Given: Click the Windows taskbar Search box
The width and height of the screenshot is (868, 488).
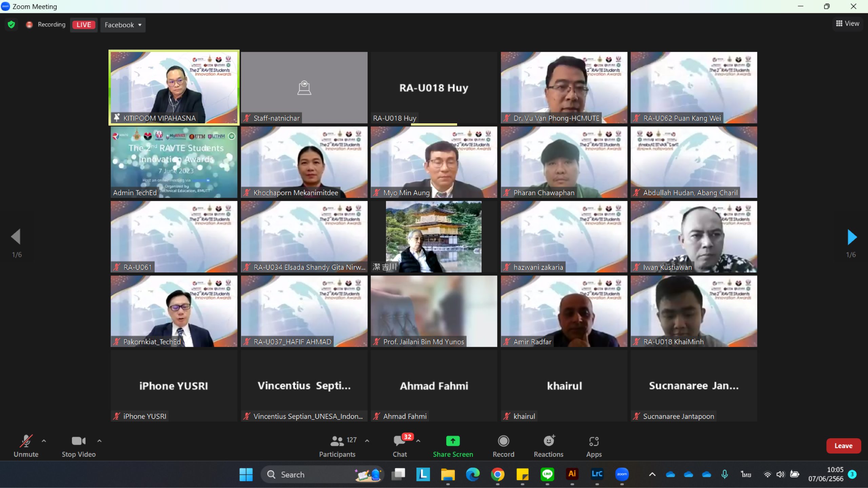Looking at the screenshot, I should [322, 474].
